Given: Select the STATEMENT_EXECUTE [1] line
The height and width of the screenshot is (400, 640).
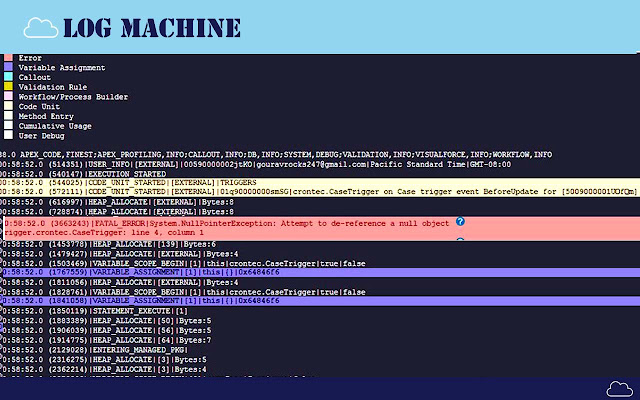Looking at the screenshot, I should coord(95,311).
